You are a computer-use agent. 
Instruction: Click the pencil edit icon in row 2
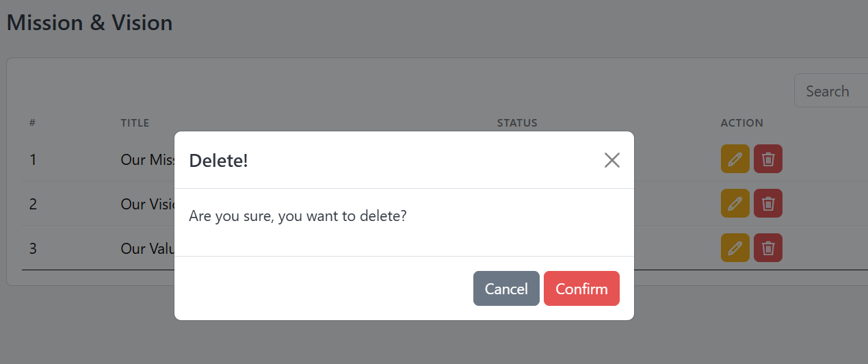(x=735, y=204)
